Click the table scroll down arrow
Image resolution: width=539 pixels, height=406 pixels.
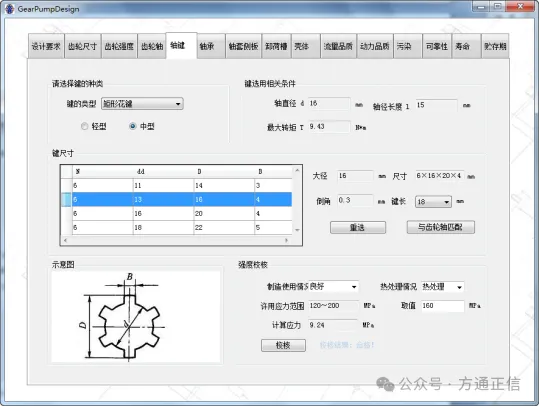[297, 230]
